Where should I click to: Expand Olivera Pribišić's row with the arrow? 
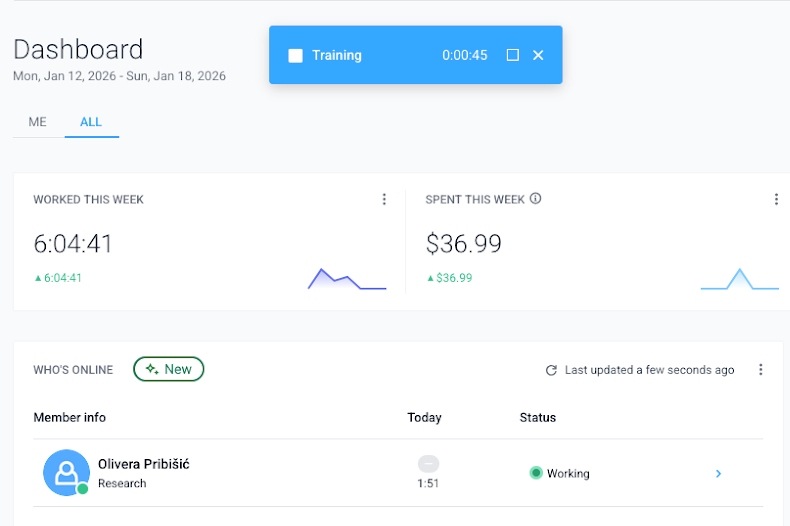point(718,473)
